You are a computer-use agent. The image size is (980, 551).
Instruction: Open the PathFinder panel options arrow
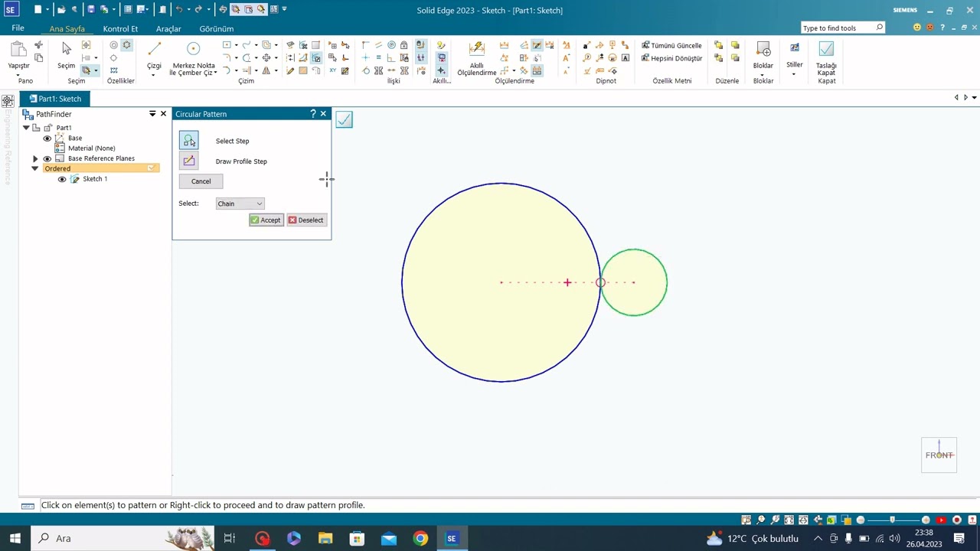[x=152, y=114]
